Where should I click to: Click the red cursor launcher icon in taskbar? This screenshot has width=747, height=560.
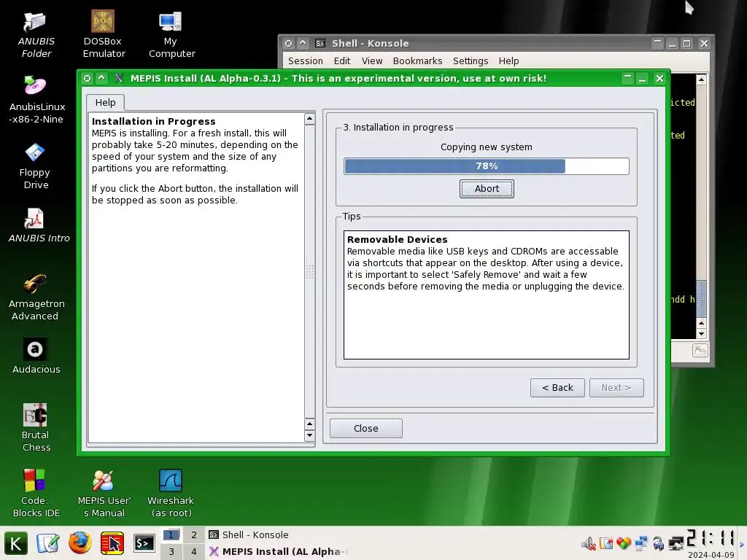pos(112,543)
